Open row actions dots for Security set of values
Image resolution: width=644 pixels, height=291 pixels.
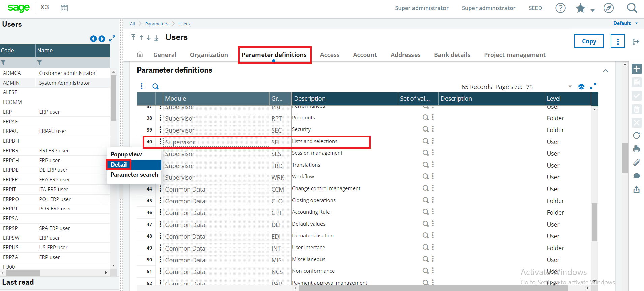[433, 129]
